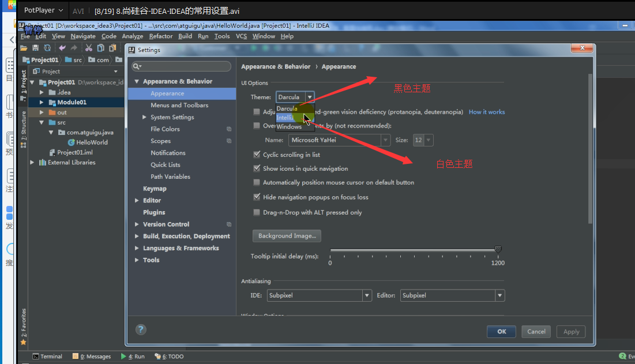Click the Cut scissors toolbar icon

click(x=89, y=48)
